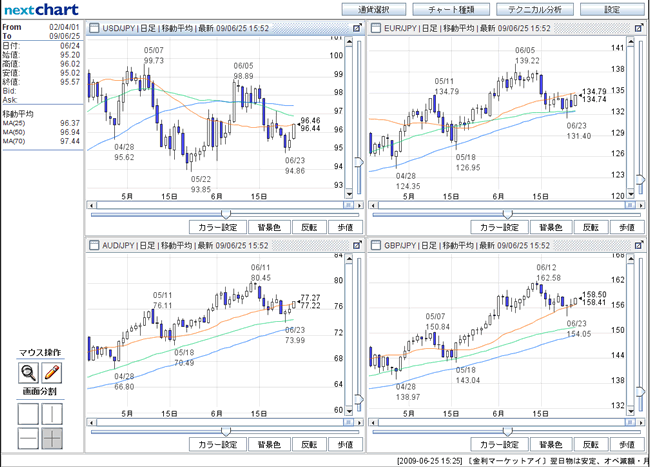
Task: Choose single-pane screen layout icon
Action: coord(28,414)
